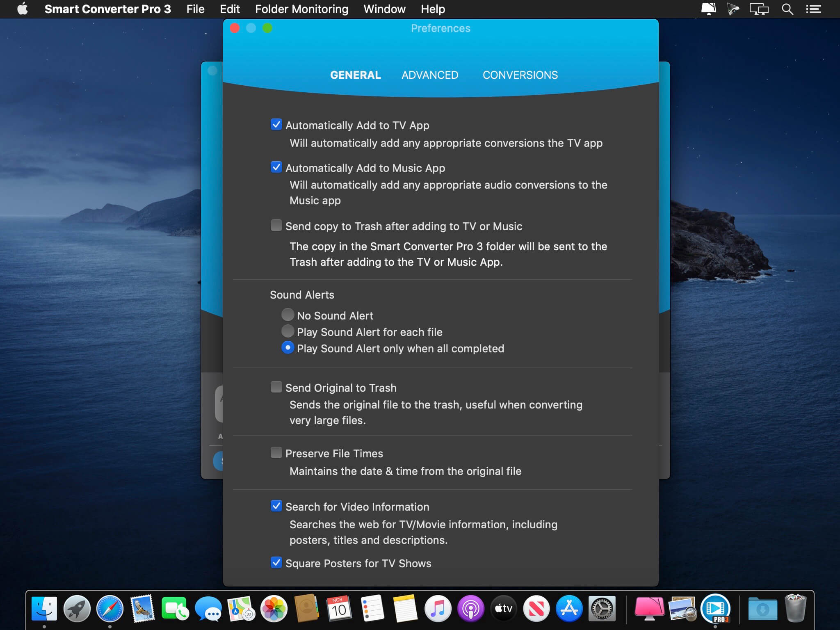Screen dimensions: 840x630
Task: Select Play Sound Alert for each file
Action: tap(288, 331)
